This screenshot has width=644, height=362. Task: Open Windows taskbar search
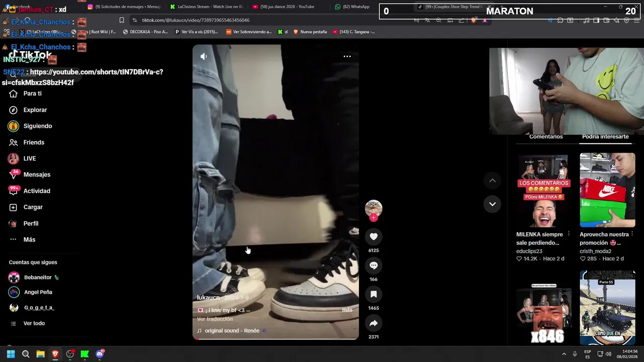26,354
